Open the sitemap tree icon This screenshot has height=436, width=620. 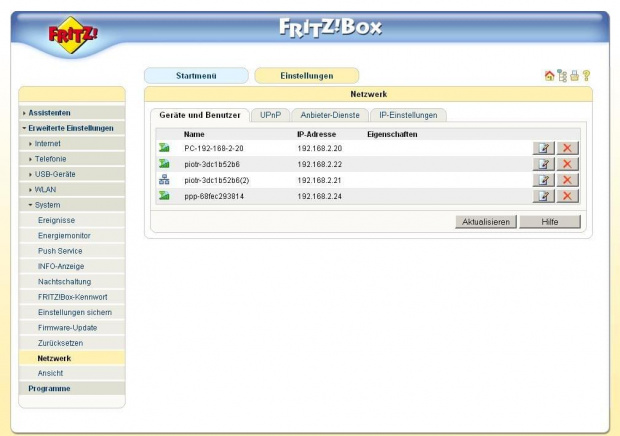[561, 75]
